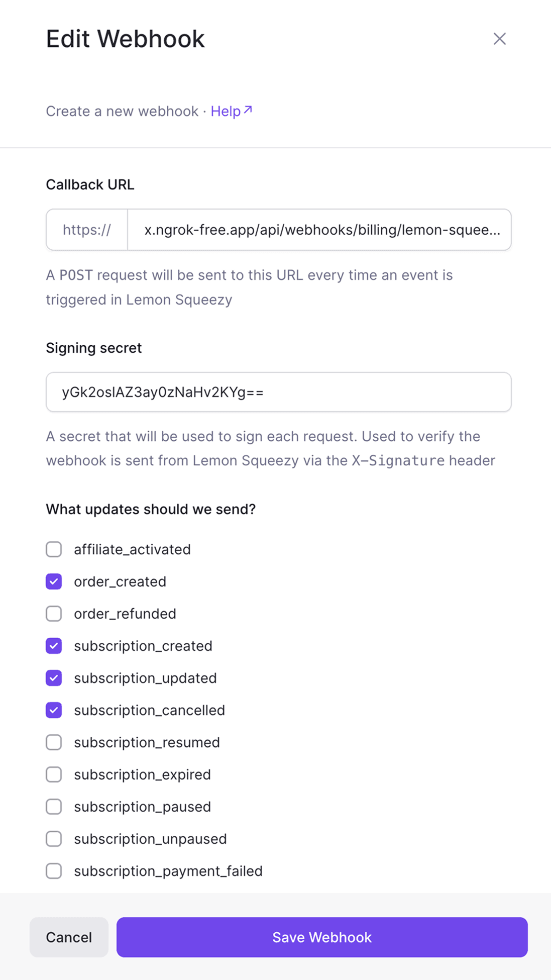Enable the order_refunded event
This screenshot has height=980, width=551.
pyautogui.click(x=53, y=614)
